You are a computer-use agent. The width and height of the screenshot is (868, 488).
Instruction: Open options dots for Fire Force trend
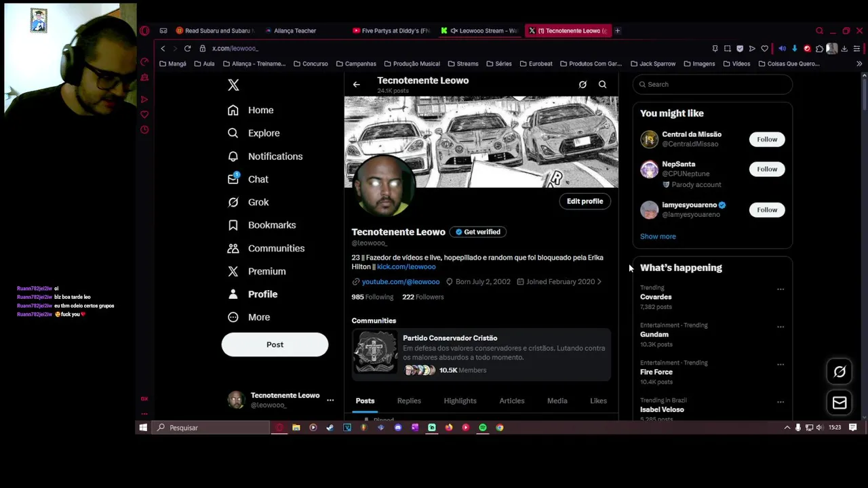point(781,365)
